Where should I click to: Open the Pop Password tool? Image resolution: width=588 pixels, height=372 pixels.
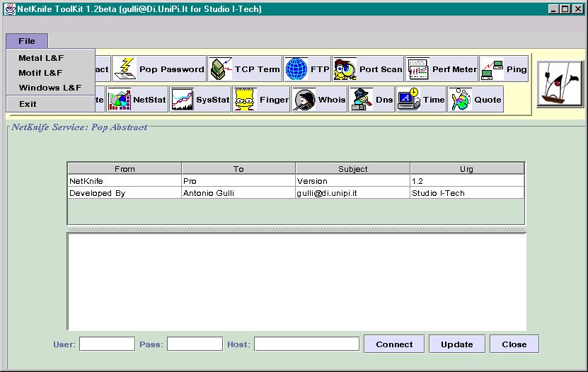pyautogui.click(x=159, y=69)
